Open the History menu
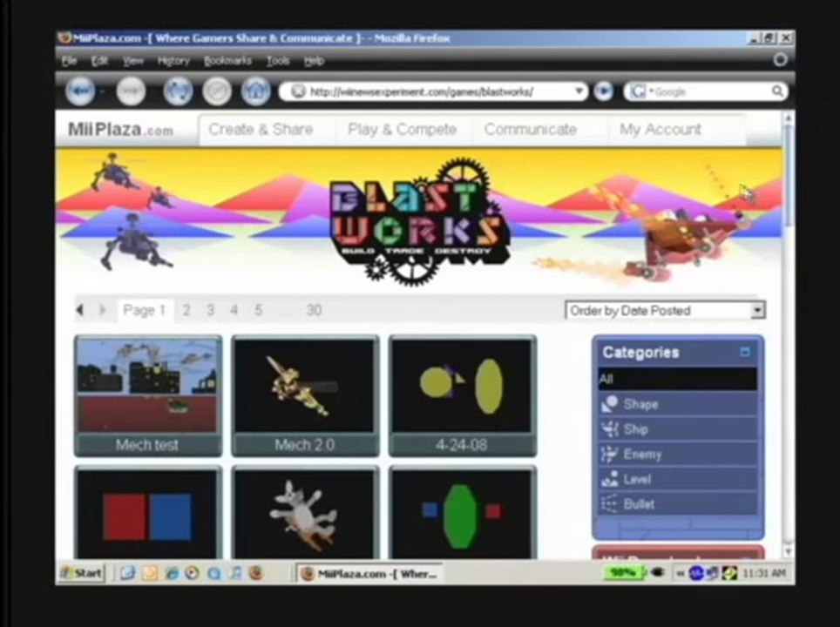Image resolution: width=840 pixels, height=627 pixels. click(173, 61)
